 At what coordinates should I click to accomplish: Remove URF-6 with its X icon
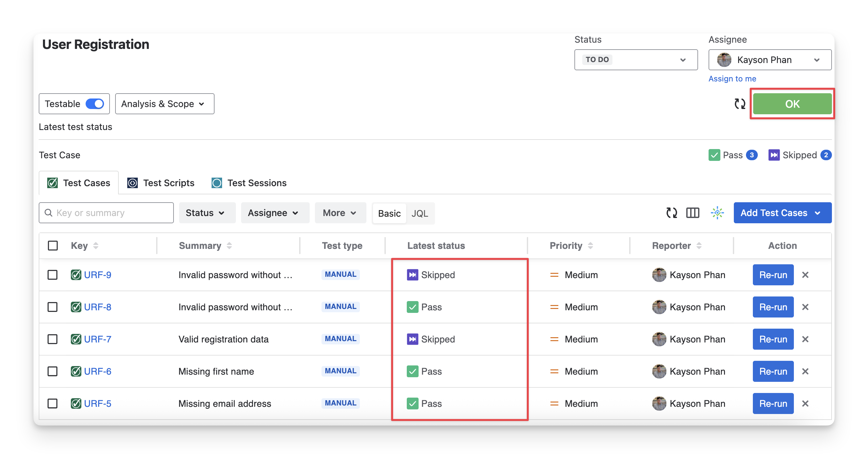[805, 371]
